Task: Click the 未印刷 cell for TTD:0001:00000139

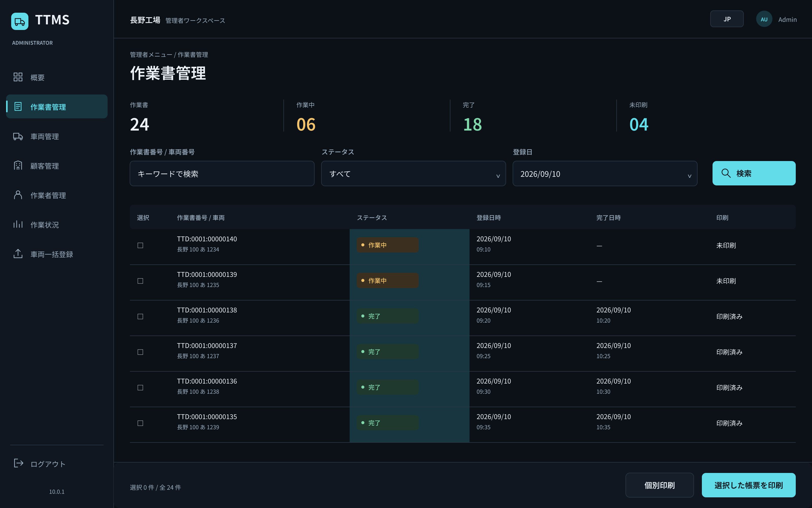Action: [x=726, y=281]
